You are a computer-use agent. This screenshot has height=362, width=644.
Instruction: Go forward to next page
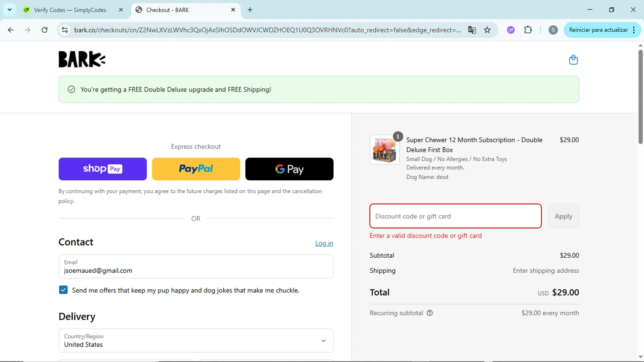[x=27, y=30]
